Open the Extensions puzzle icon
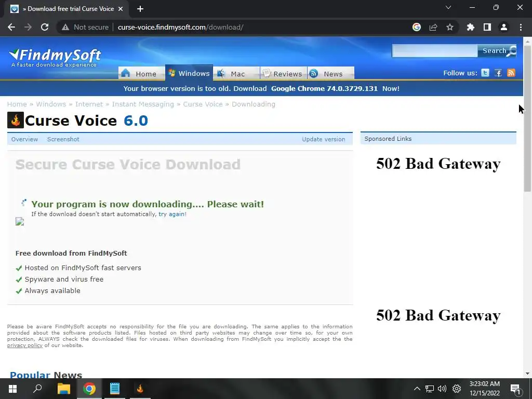The height and width of the screenshot is (399, 532). tap(471, 27)
